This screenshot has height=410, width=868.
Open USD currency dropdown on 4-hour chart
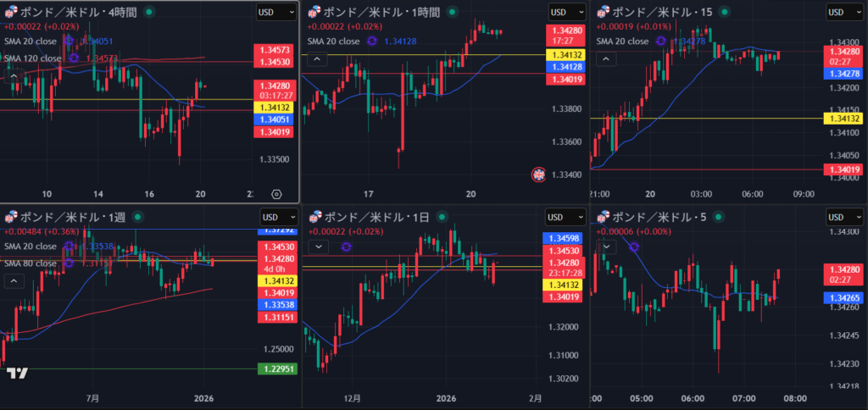(x=277, y=12)
